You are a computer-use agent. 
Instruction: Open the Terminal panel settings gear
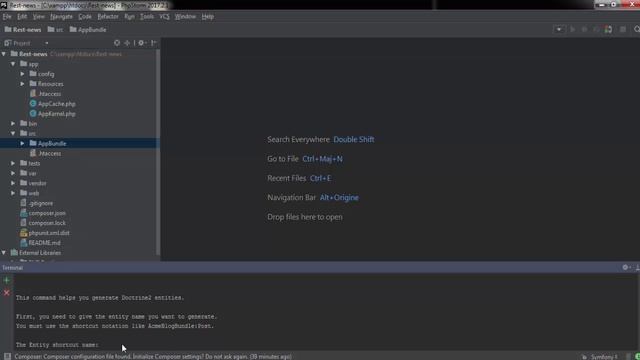(625, 267)
